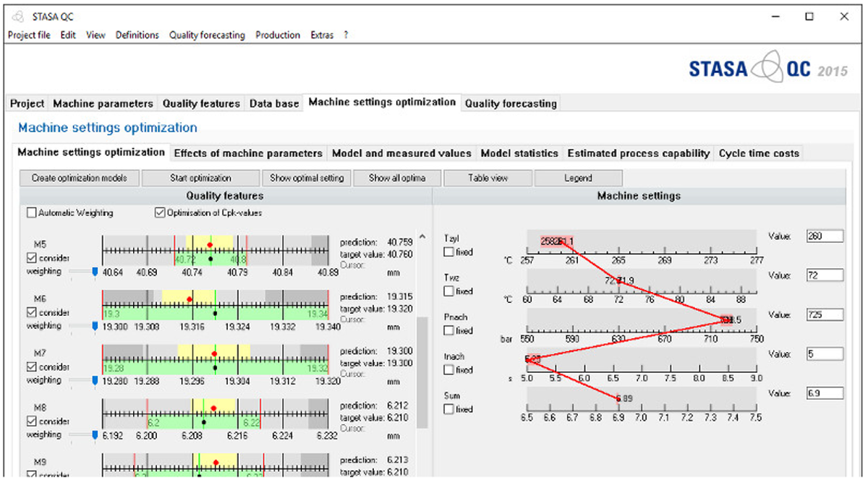Open the Extras menu

324,35
